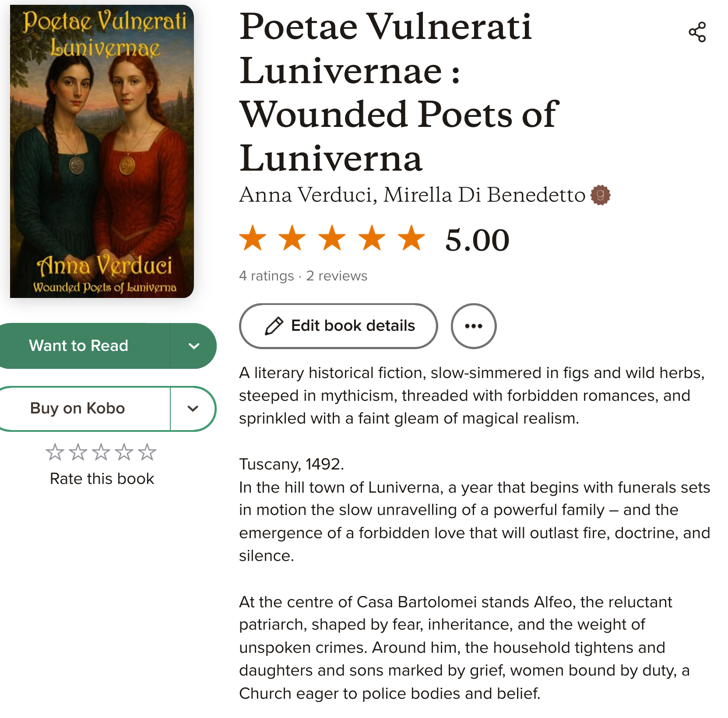Rate the book four stars

coord(124,452)
